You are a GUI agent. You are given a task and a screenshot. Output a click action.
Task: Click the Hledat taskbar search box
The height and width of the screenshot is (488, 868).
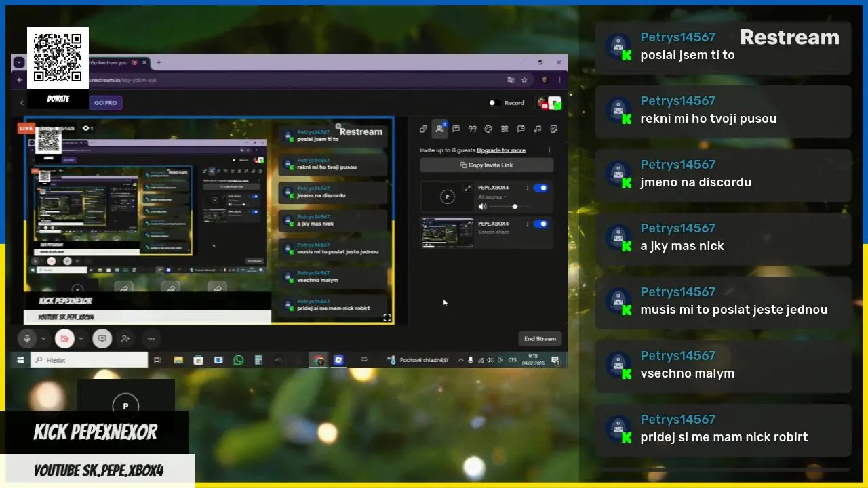point(90,360)
